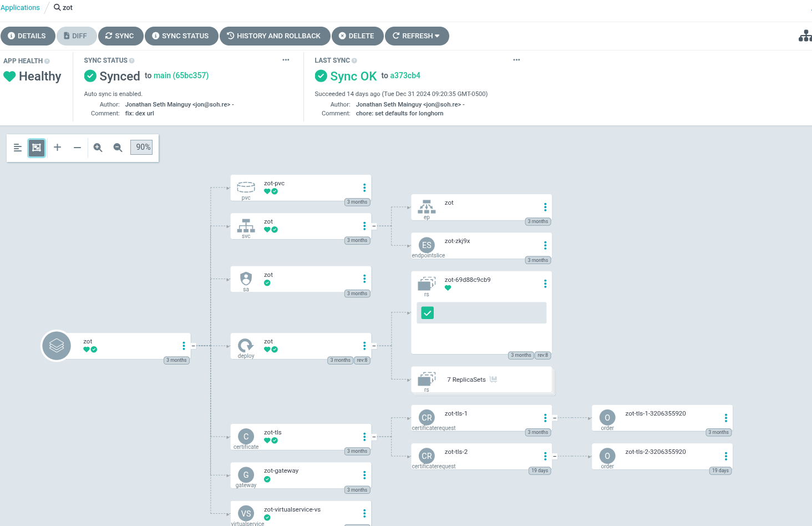
Task: Click the compact layout icon in graph toolbar
Action: (x=18, y=148)
